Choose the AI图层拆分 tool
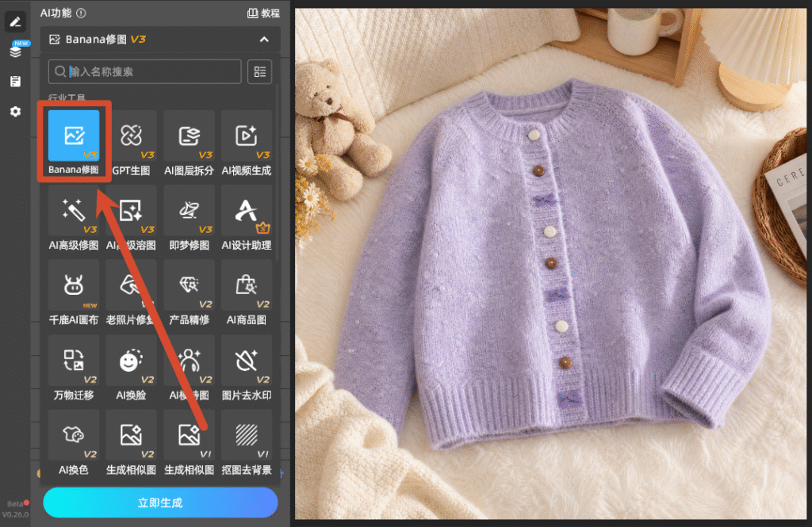 click(189, 136)
